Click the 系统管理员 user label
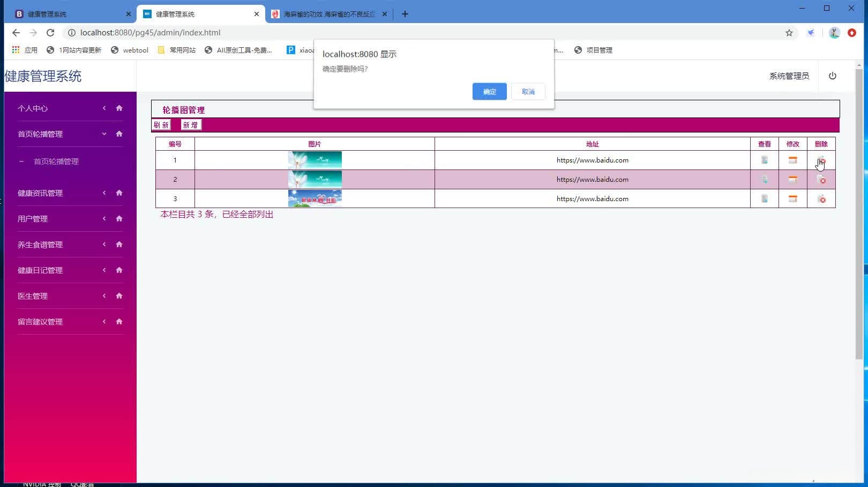The height and width of the screenshot is (487, 868). pos(789,76)
